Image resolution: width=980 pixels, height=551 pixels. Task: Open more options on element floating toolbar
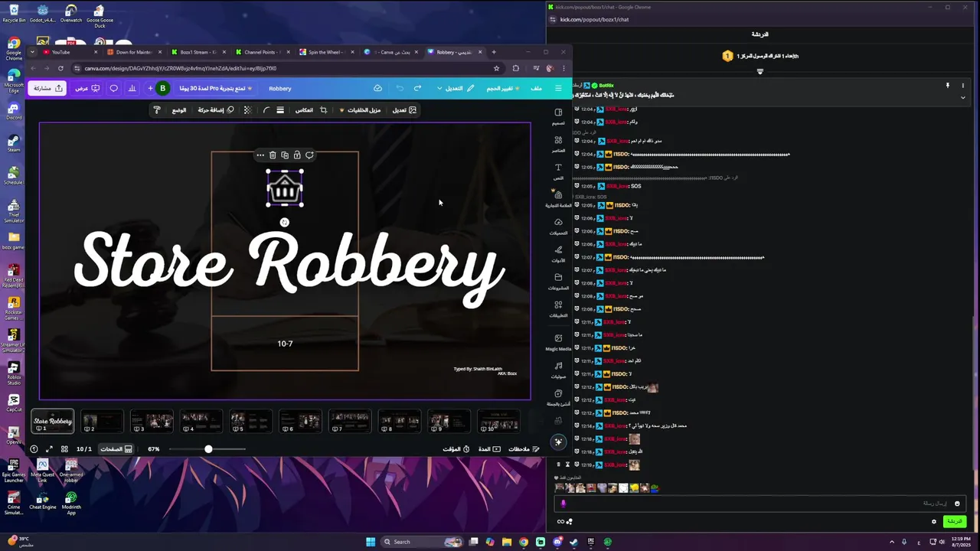[x=260, y=155]
